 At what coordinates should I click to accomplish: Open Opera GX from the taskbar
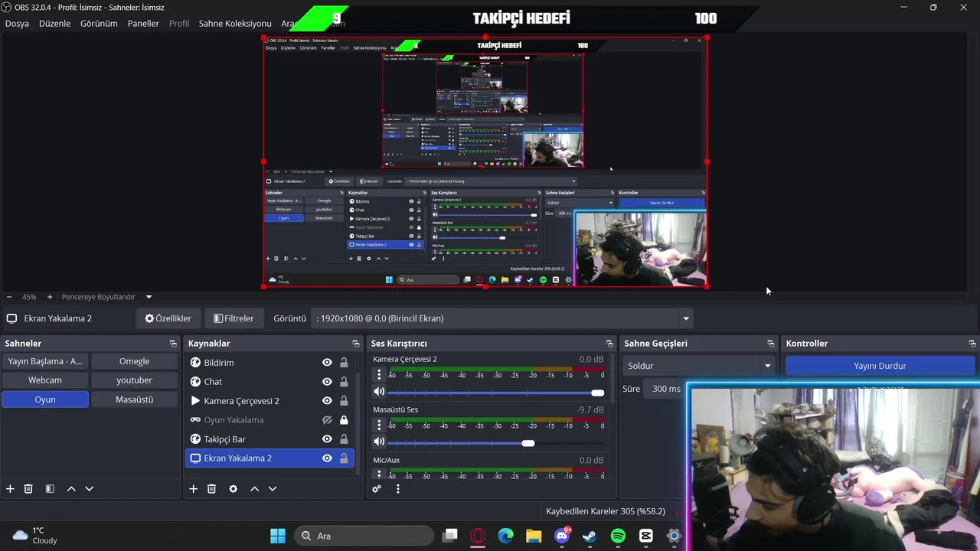[478, 536]
